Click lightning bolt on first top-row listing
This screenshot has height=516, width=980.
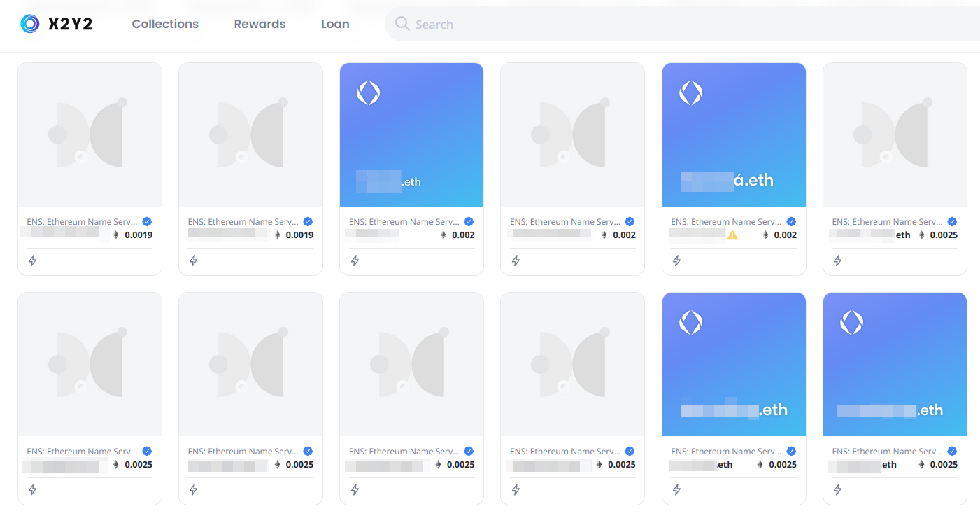point(32,260)
